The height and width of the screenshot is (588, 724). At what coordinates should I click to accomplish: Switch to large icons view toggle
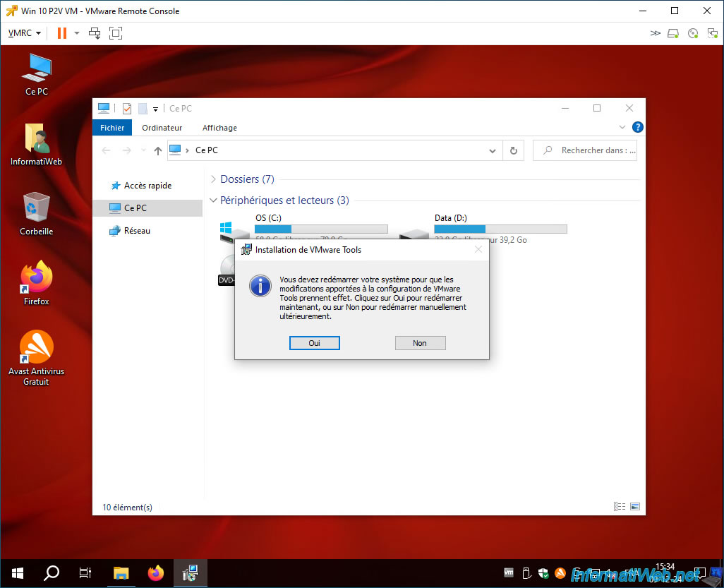[635, 507]
